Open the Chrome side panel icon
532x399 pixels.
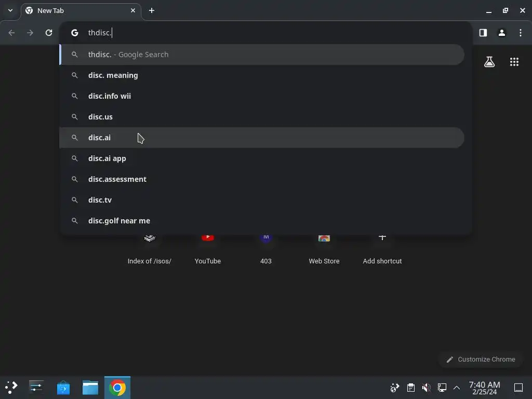[x=483, y=33]
